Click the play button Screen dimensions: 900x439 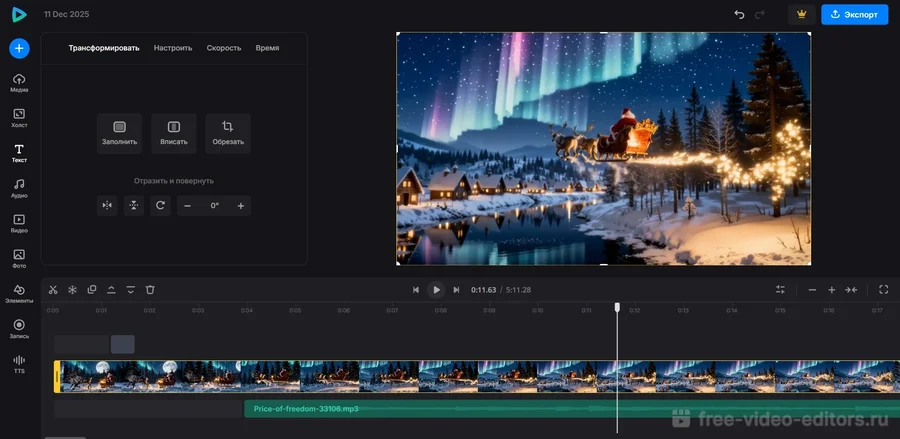point(436,290)
